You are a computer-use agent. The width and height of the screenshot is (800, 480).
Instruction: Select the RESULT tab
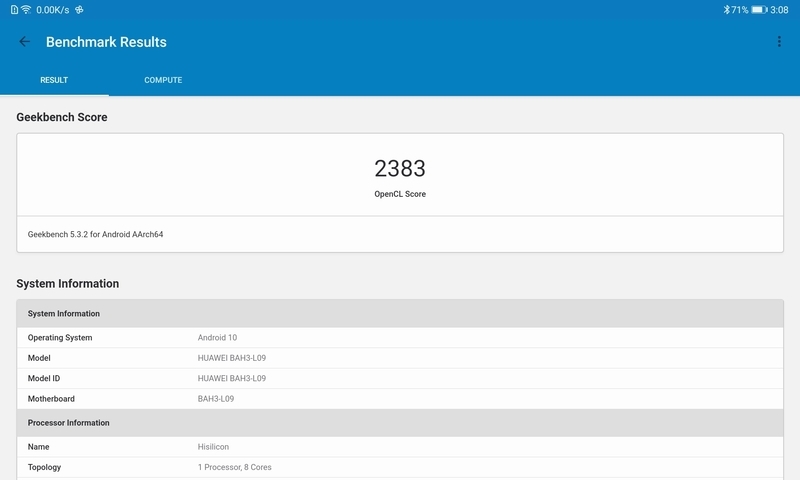[x=54, y=80]
